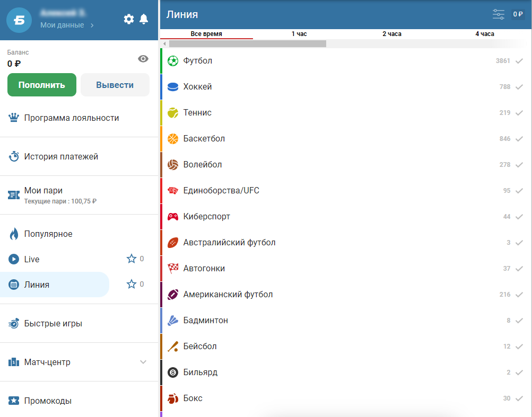Toggle the Live favorites star
This screenshot has width=532, height=417.
click(132, 259)
